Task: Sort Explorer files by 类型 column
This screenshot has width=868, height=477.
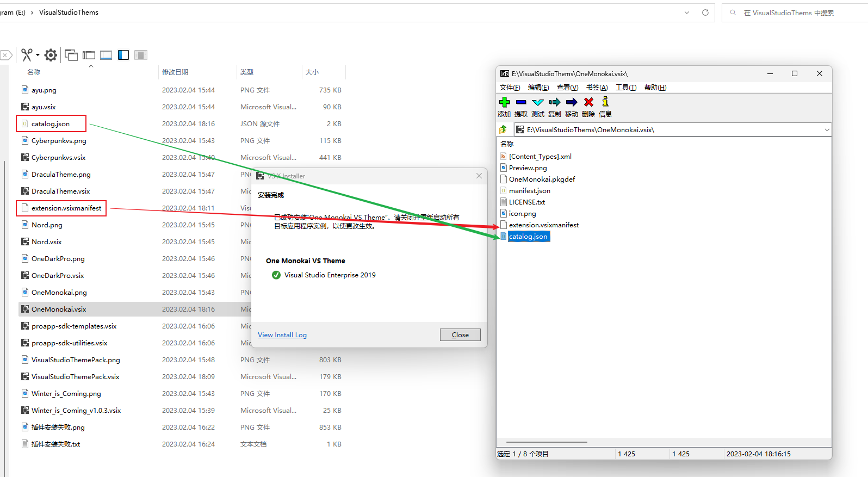Action: (x=247, y=72)
